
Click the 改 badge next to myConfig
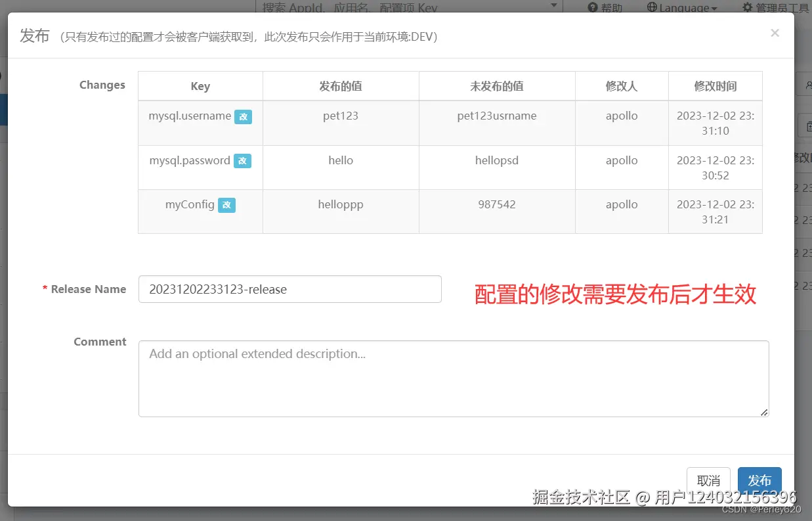(x=226, y=205)
